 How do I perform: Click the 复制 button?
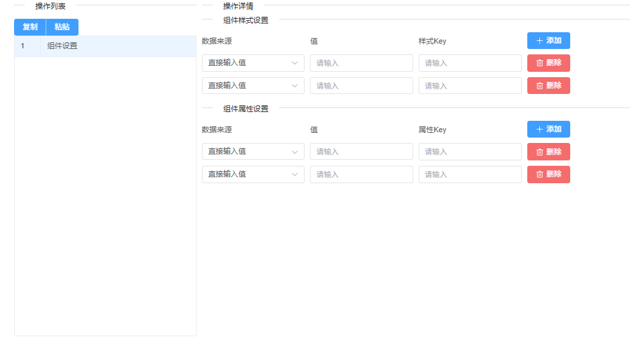pos(30,27)
